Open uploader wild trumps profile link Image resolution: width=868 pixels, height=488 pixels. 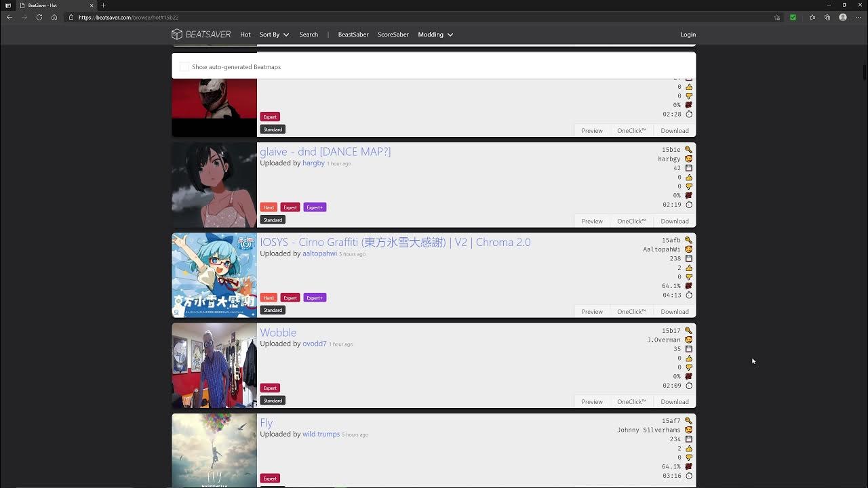pos(321,434)
